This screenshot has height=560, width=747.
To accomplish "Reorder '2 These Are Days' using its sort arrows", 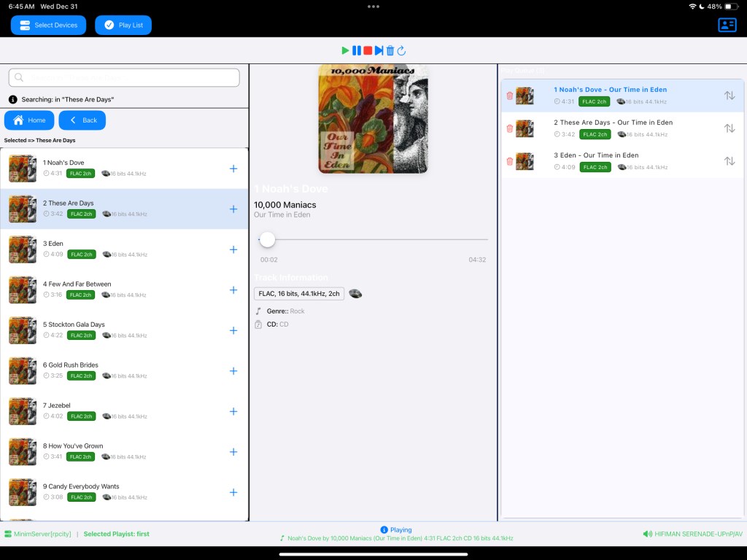I will tap(729, 128).
